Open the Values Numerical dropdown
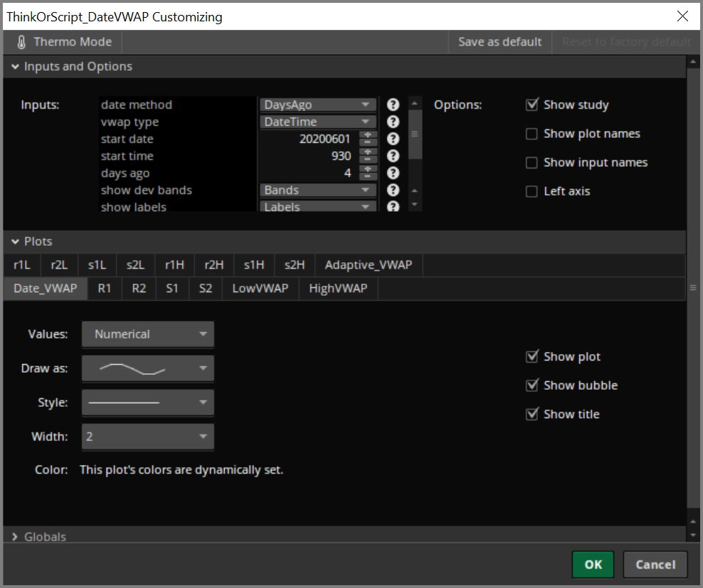Viewport: 703px width, 588px height. point(148,334)
